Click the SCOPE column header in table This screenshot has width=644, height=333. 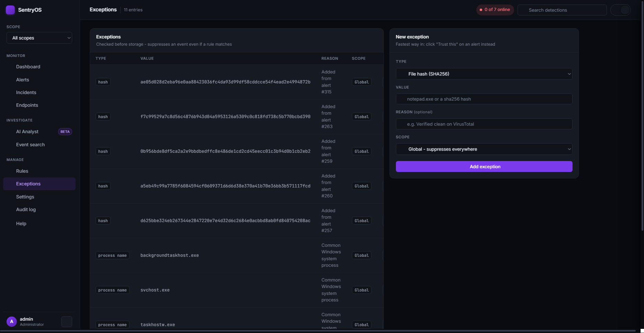pyautogui.click(x=358, y=58)
